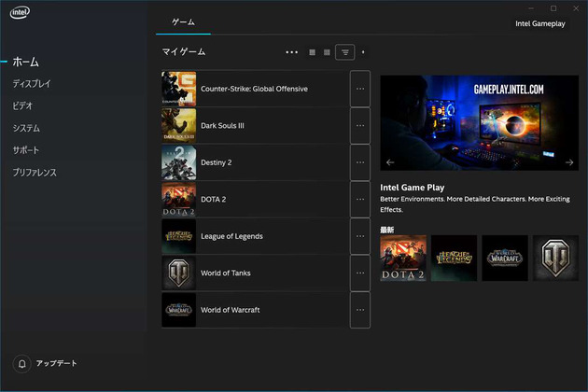Image resolution: width=588 pixels, height=392 pixels.
Task: Click Counter-Strike game cover icon
Action: (179, 89)
